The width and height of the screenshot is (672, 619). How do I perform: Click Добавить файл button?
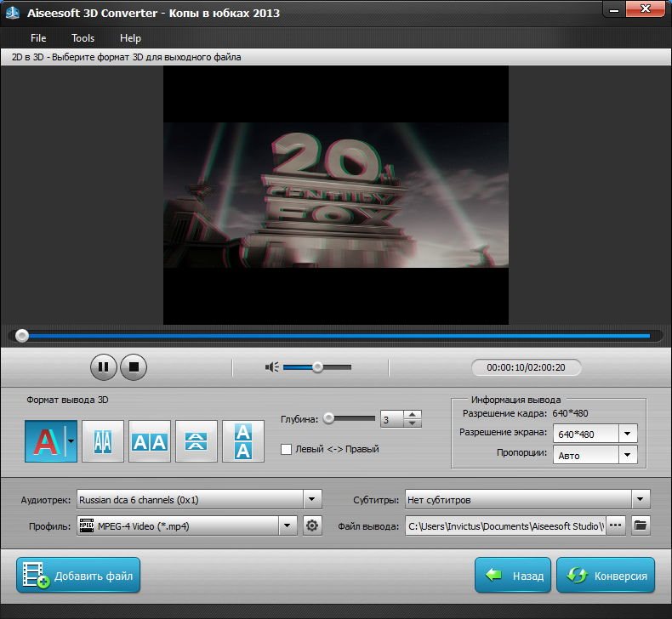pos(78,576)
